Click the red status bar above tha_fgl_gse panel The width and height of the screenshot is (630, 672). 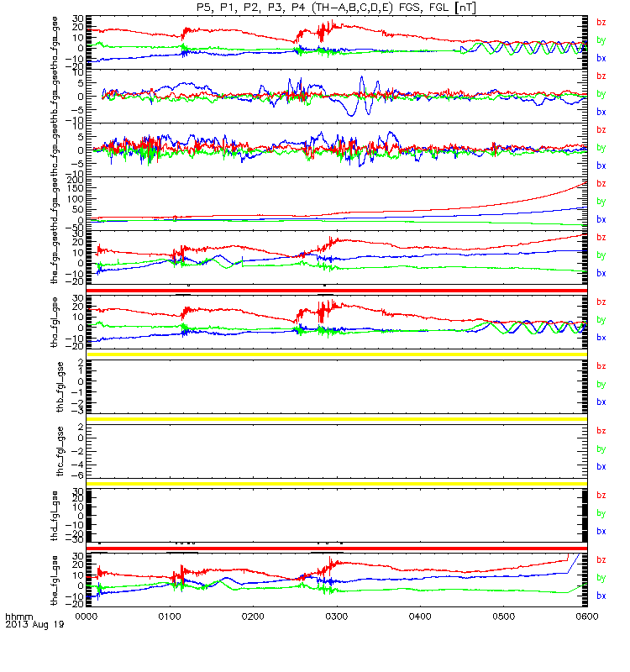pyautogui.click(x=337, y=291)
